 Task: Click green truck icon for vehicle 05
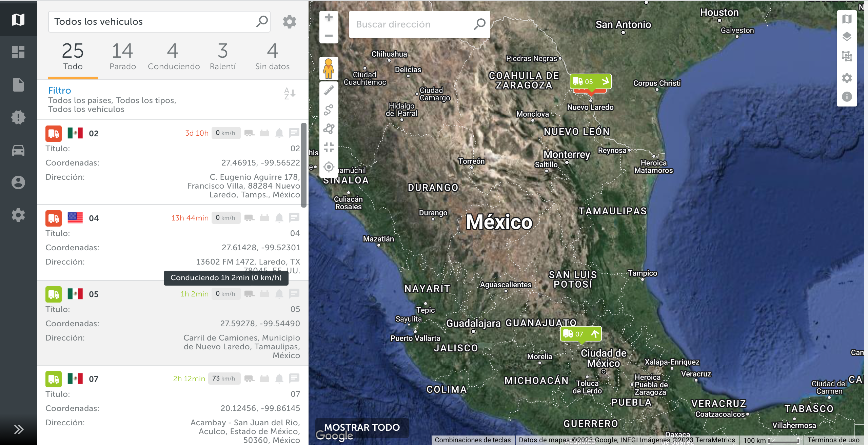coord(54,294)
